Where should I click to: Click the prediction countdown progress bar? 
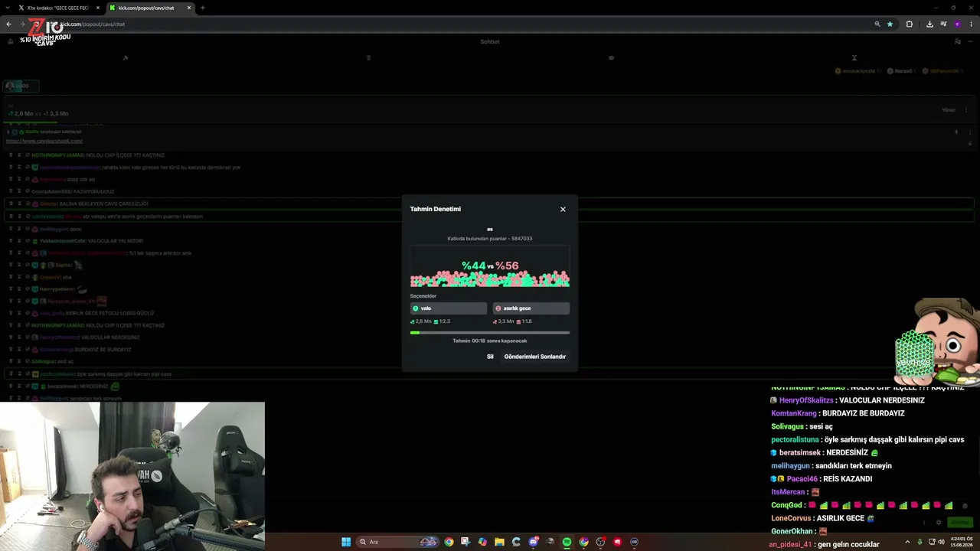(x=490, y=333)
